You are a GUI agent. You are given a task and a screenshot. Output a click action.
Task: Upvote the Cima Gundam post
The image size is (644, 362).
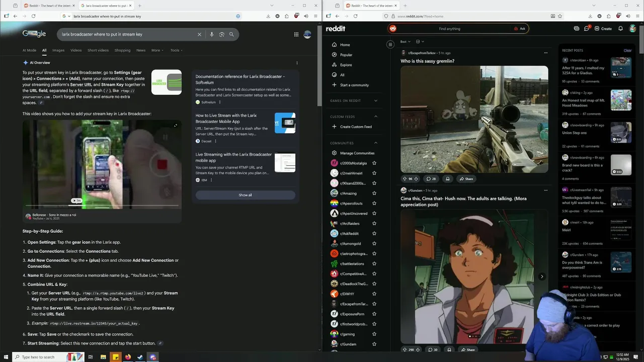(x=405, y=350)
